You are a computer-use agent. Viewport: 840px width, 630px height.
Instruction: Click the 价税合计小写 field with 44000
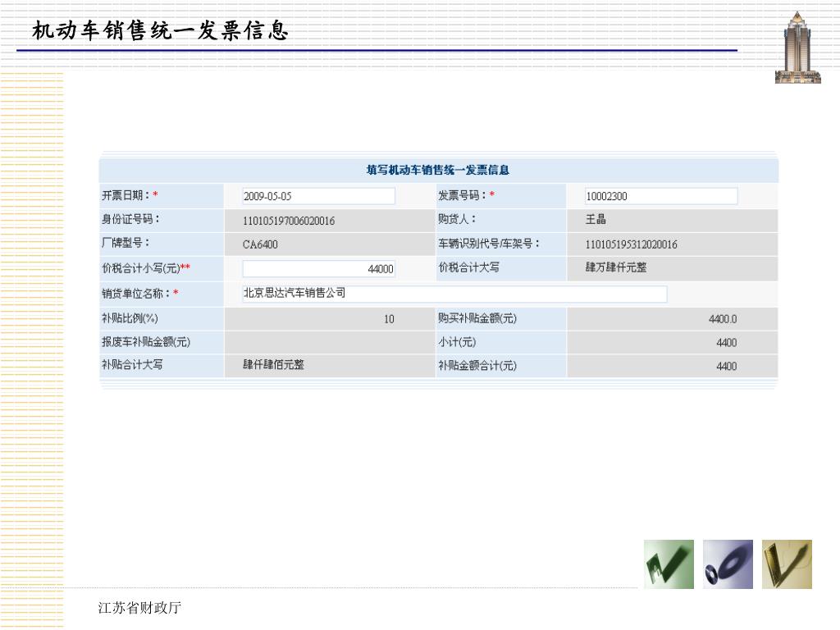319,268
